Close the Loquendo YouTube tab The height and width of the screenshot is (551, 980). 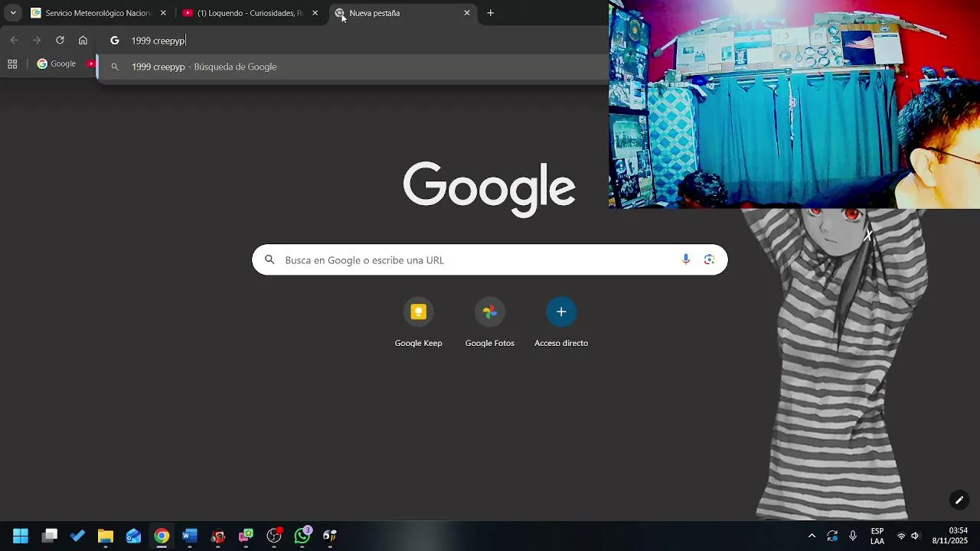point(315,13)
